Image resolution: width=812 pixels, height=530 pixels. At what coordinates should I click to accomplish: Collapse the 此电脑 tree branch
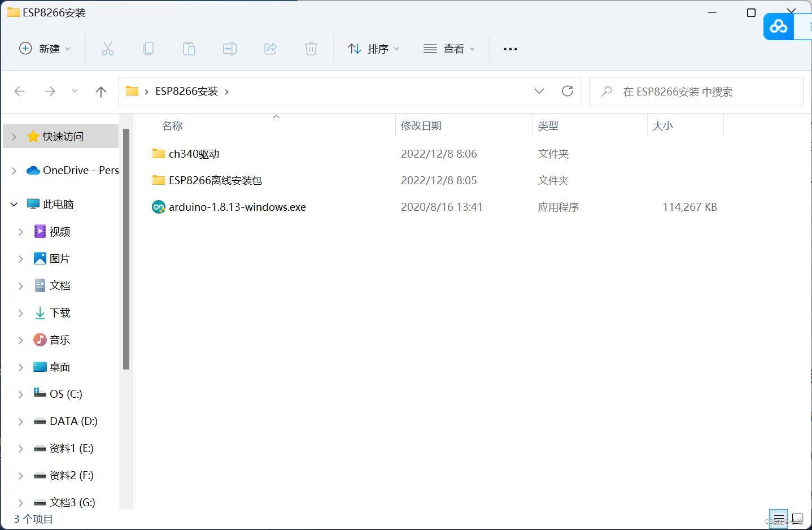click(x=14, y=204)
